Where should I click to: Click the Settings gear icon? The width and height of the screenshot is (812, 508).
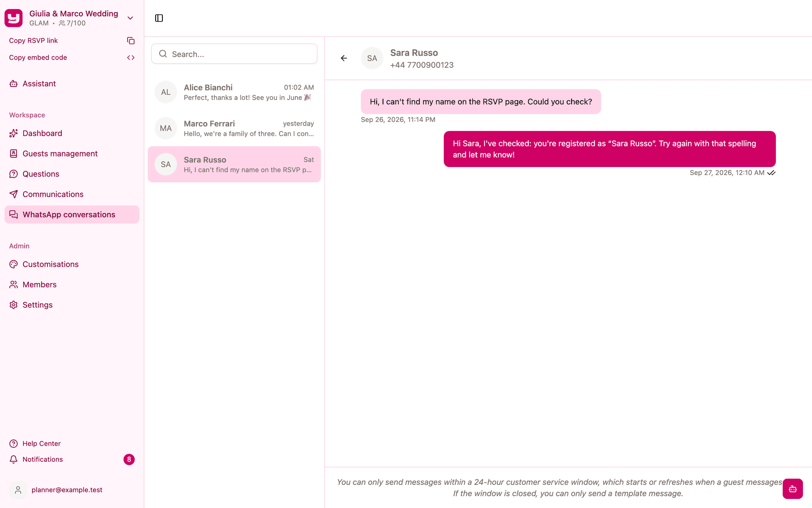coord(14,305)
